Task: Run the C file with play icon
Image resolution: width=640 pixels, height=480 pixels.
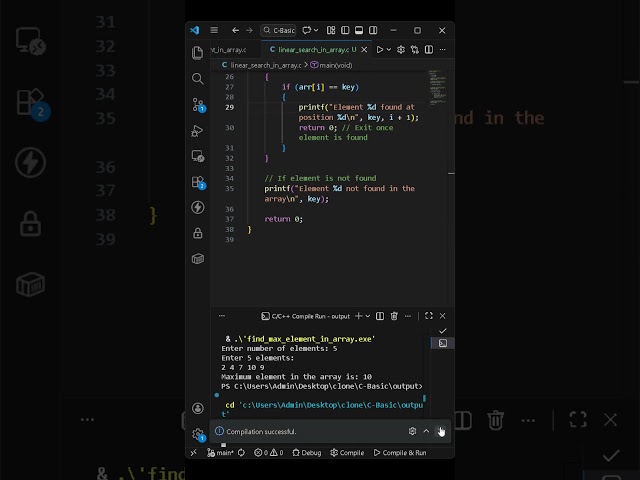Action: point(380,50)
